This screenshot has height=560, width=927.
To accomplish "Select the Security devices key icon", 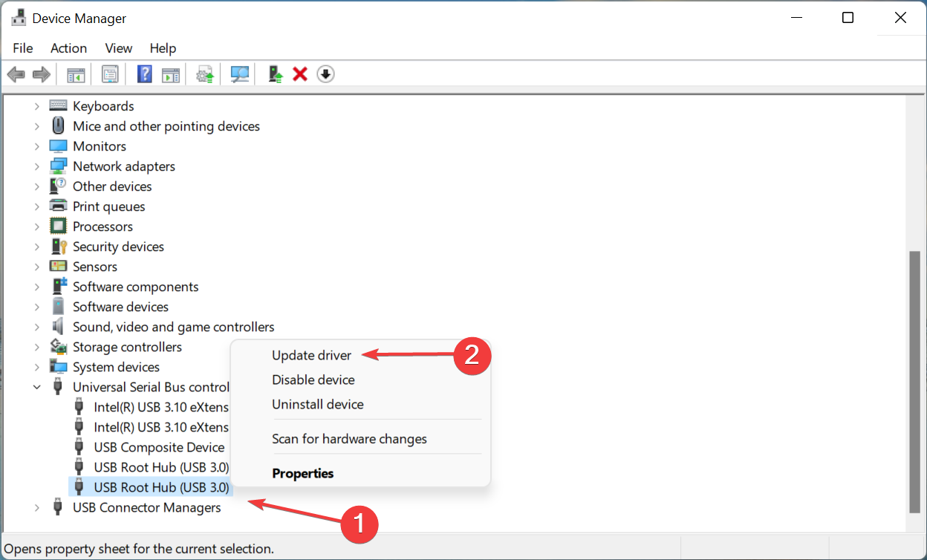I will (x=58, y=246).
